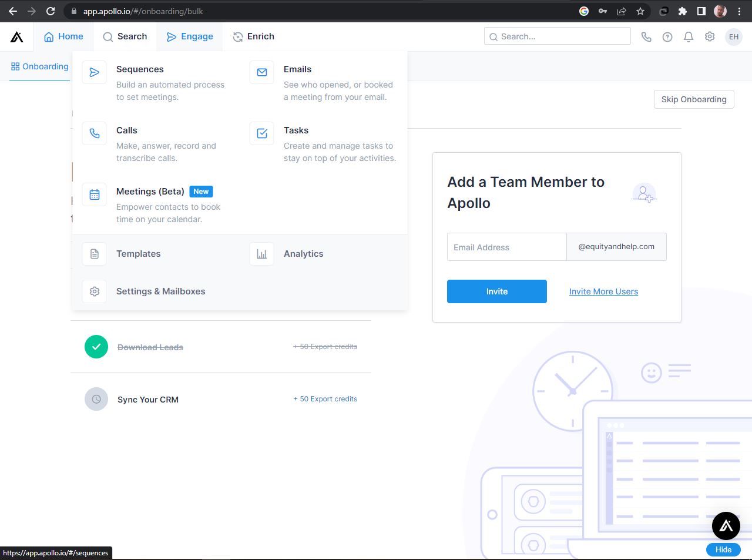
Task: Open the Engage menu
Action: tap(190, 36)
